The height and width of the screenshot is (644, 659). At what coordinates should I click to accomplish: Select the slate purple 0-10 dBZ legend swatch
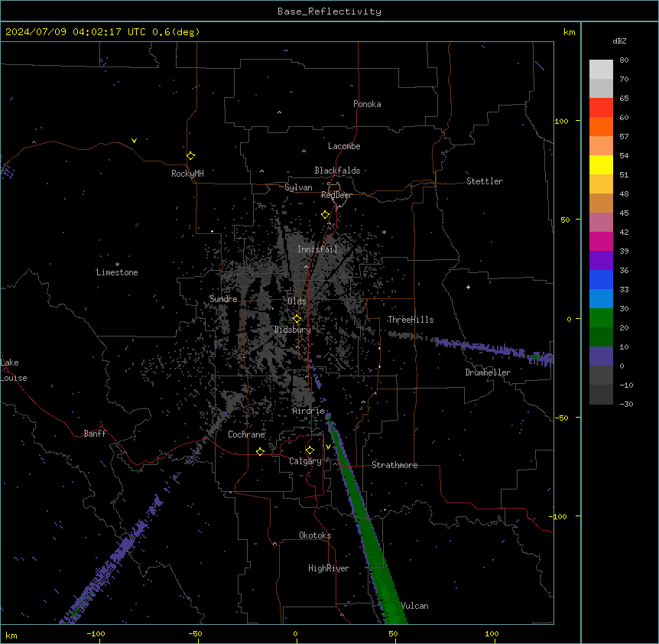(x=601, y=356)
